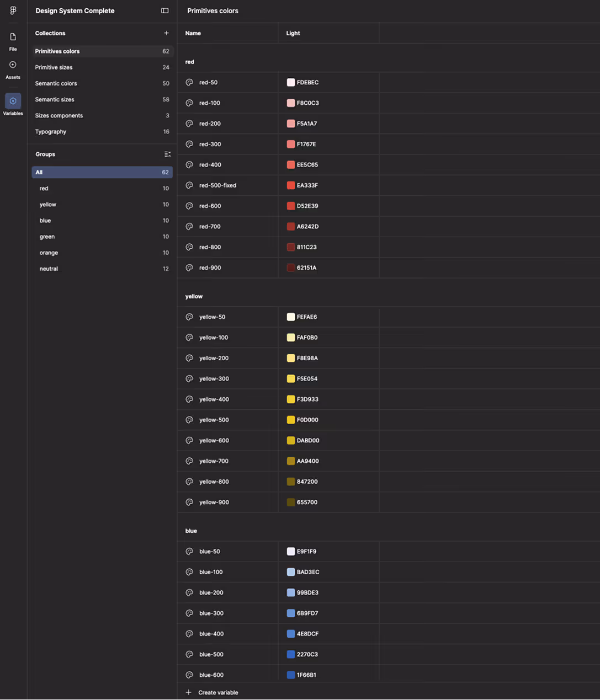
Task: Click the color type icon for red-700
Action: point(189,227)
